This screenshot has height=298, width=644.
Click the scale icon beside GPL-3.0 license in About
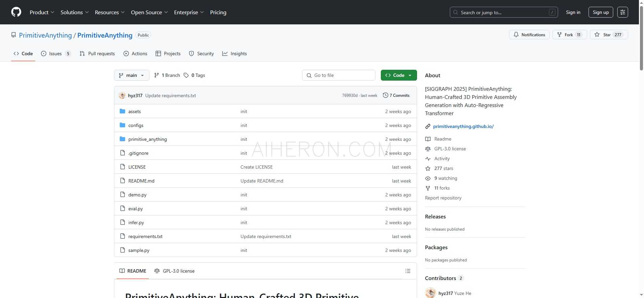tap(428, 149)
